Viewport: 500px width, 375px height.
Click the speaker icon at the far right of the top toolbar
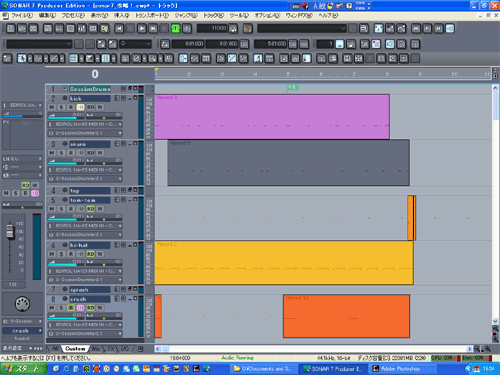[450, 29]
